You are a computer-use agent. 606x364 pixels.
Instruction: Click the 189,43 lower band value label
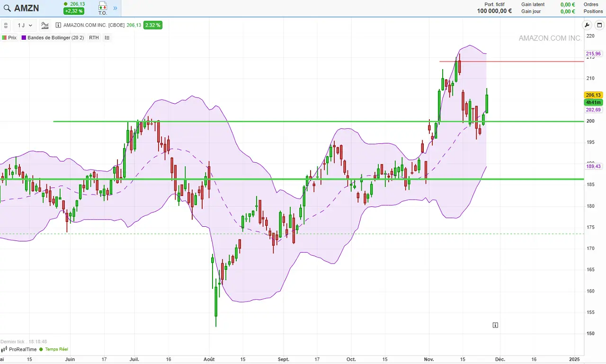pyautogui.click(x=593, y=166)
